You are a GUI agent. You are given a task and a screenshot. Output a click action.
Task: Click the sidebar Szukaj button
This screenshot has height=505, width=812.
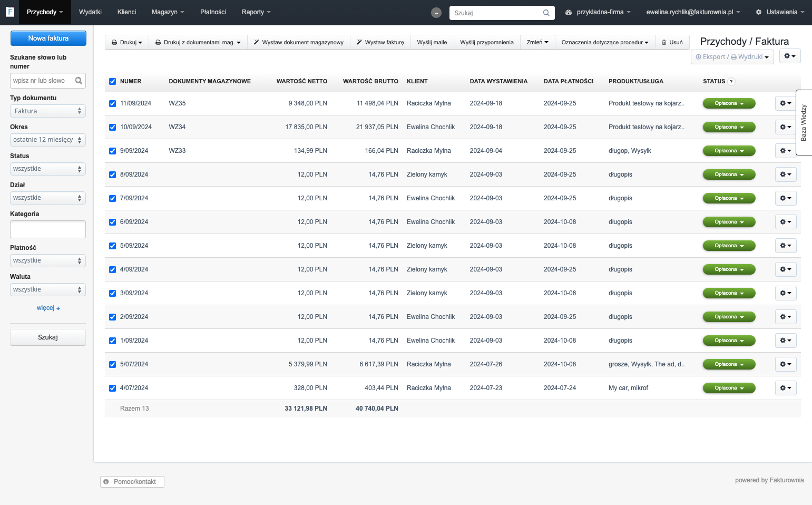48,337
